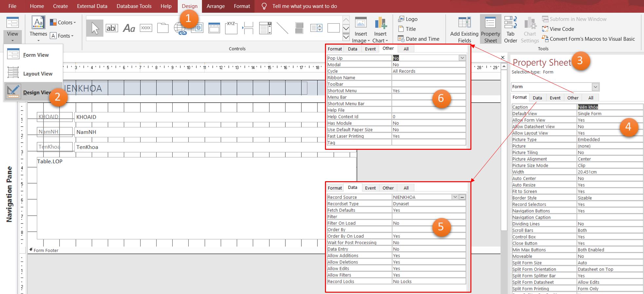
Task: Click the Default View value Single Form
Action: [x=610, y=113]
